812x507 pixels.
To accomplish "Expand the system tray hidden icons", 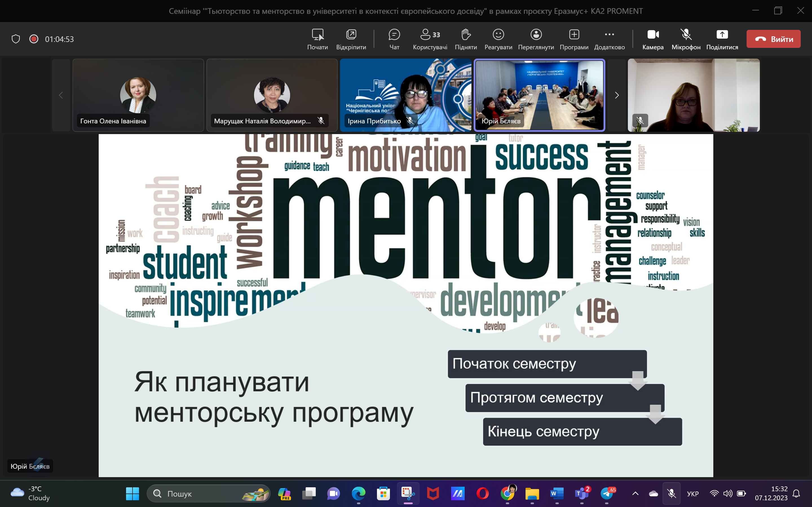I will 635,493.
